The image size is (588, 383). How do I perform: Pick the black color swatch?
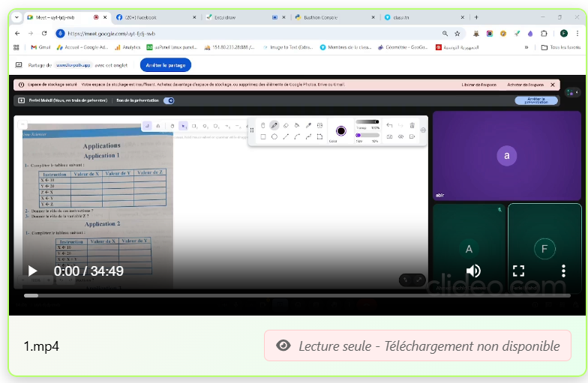tap(341, 130)
